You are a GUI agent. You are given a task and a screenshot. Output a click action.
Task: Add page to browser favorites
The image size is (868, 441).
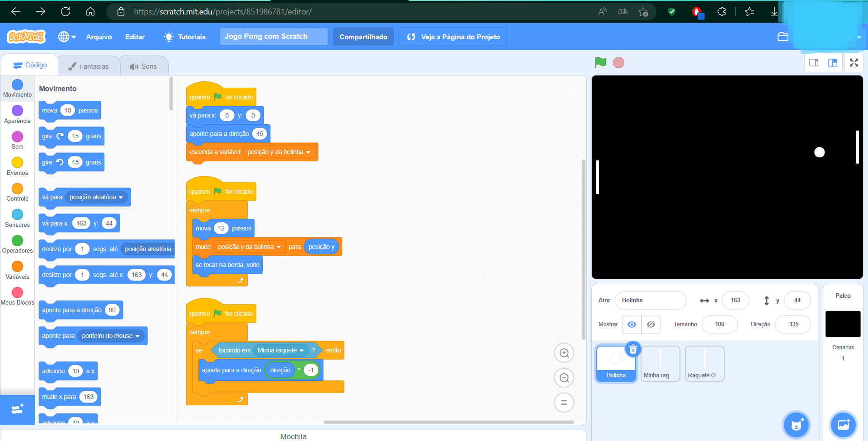coord(643,12)
